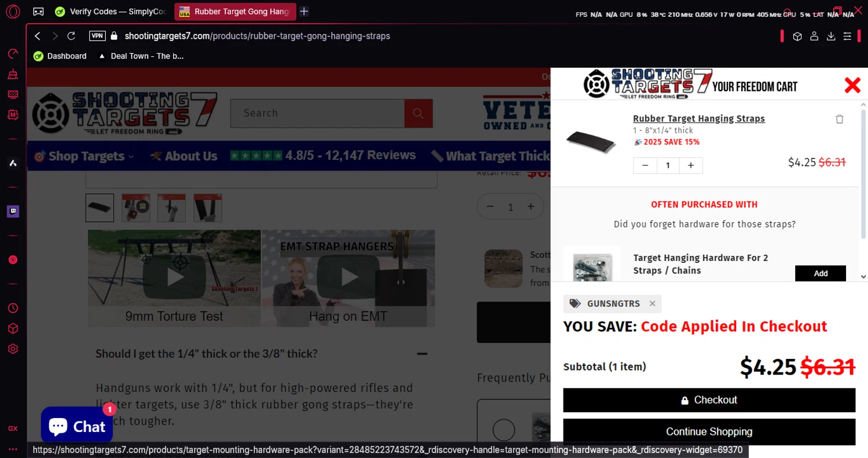Viewport: 868px width, 458px height.
Task: Click the GX label at sidebar bottom
Action: pyautogui.click(x=13, y=428)
